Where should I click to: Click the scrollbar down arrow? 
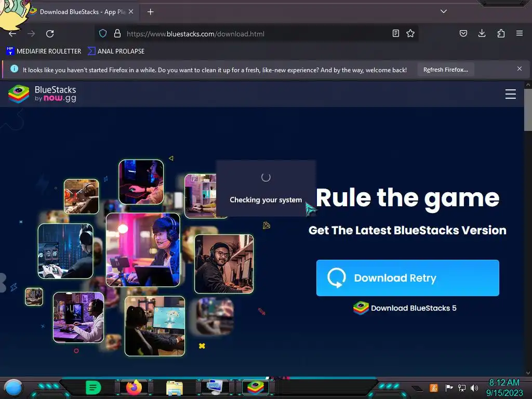(528, 373)
